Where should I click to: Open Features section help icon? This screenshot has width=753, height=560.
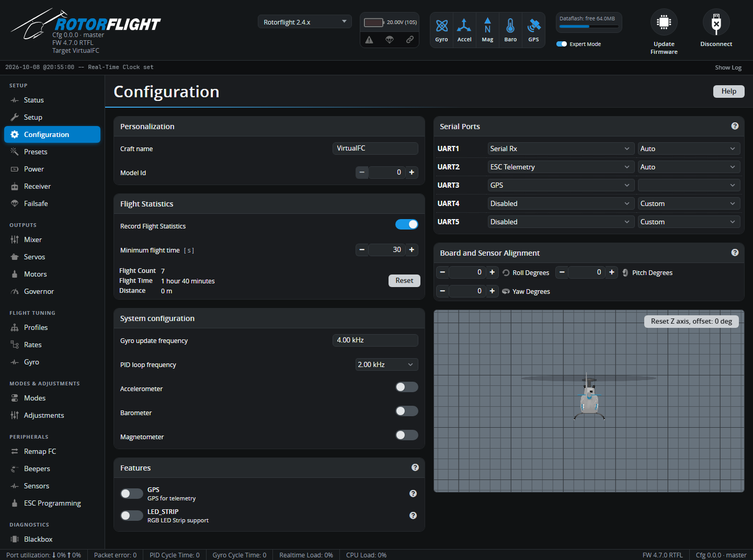click(x=415, y=467)
